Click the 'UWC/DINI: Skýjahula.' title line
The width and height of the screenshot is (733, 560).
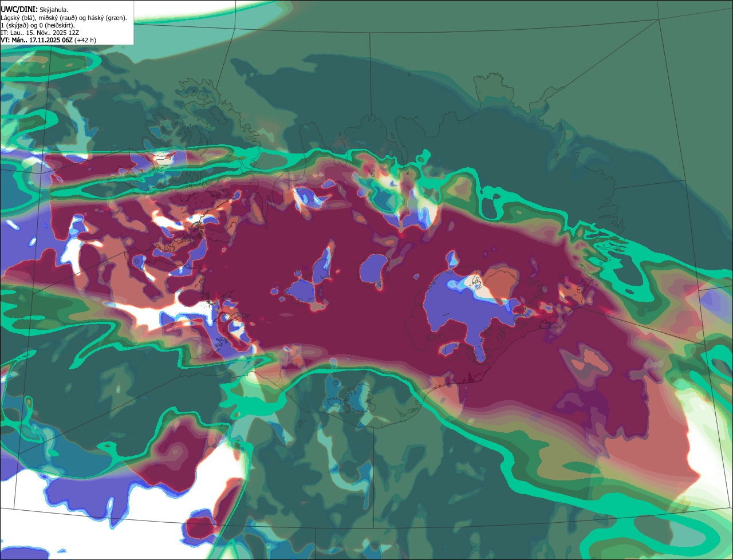[x=34, y=9]
